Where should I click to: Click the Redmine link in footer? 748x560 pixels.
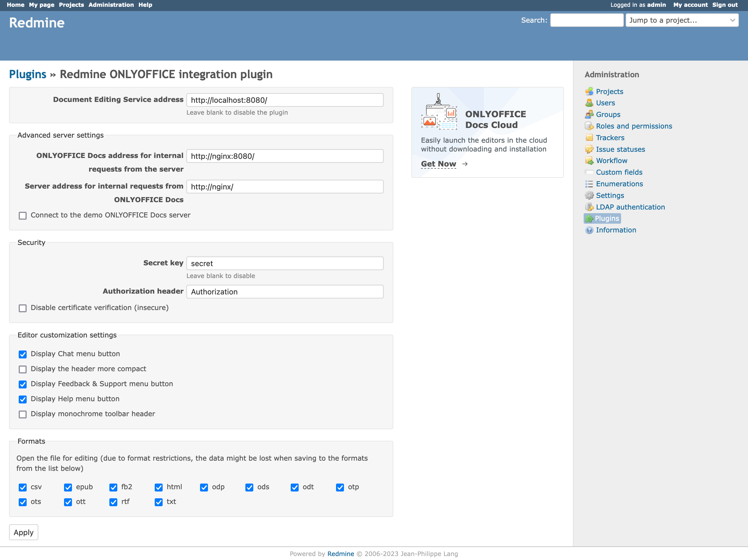coord(341,553)
